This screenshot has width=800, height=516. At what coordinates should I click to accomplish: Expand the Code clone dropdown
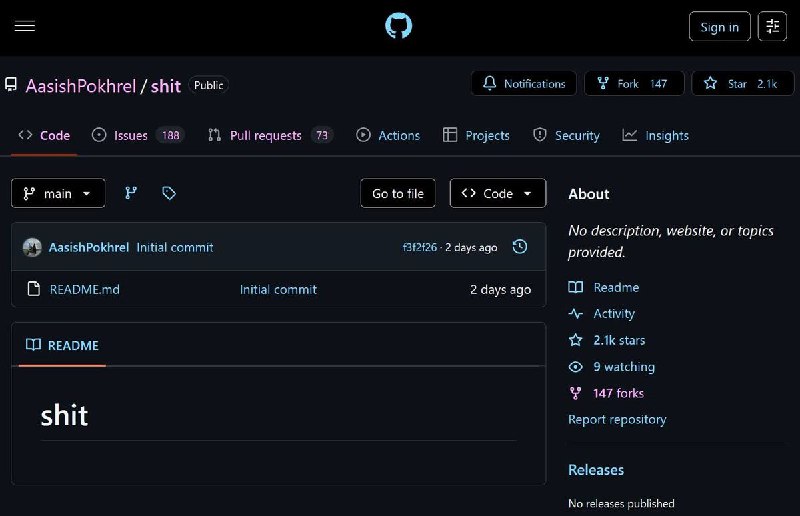click(497, 193)
